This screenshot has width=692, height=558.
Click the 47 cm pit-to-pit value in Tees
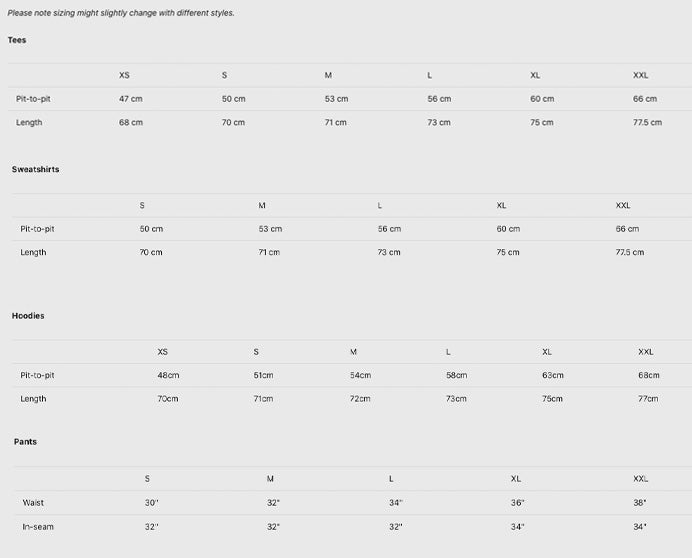[131, 99]
